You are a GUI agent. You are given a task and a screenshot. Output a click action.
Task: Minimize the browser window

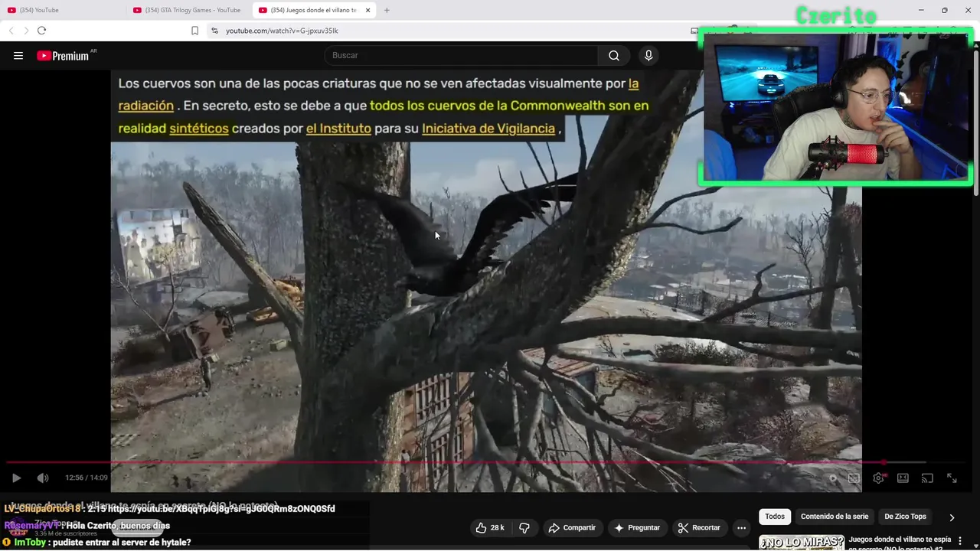point(921,10)
